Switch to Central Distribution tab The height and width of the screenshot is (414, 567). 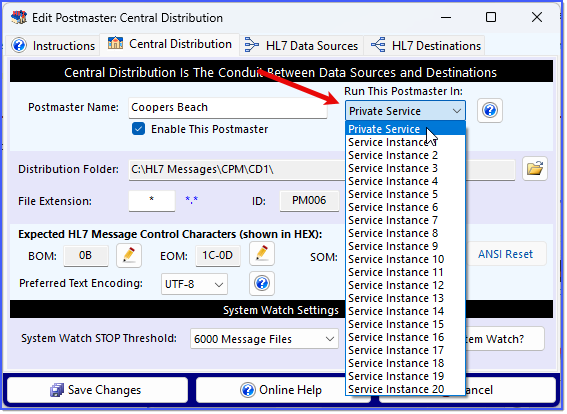[169, 44]
